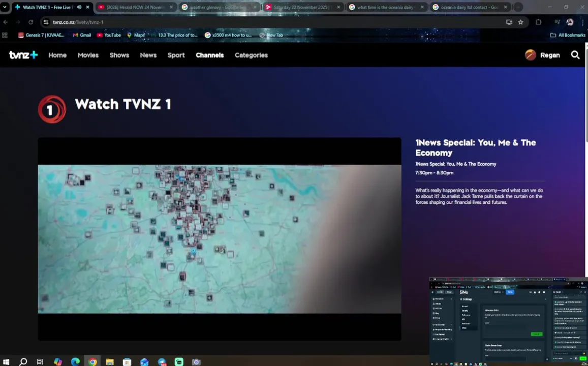The width and height of the screenshot is (588, 366).
Task: Switch to oceania dairy ltd contact tab
Action: 470,7
